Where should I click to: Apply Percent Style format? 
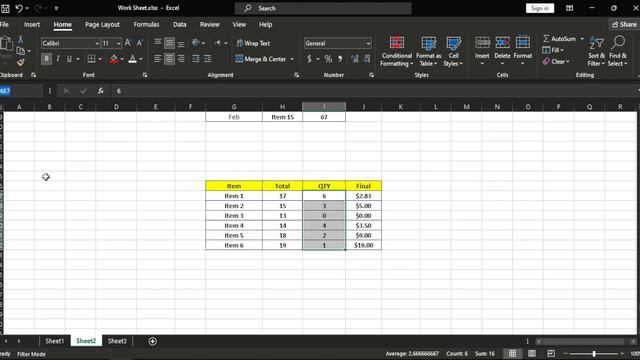coord(328,59)
